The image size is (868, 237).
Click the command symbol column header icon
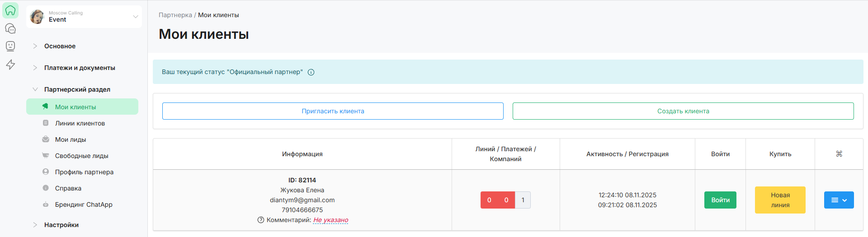[x=839, y=154]
